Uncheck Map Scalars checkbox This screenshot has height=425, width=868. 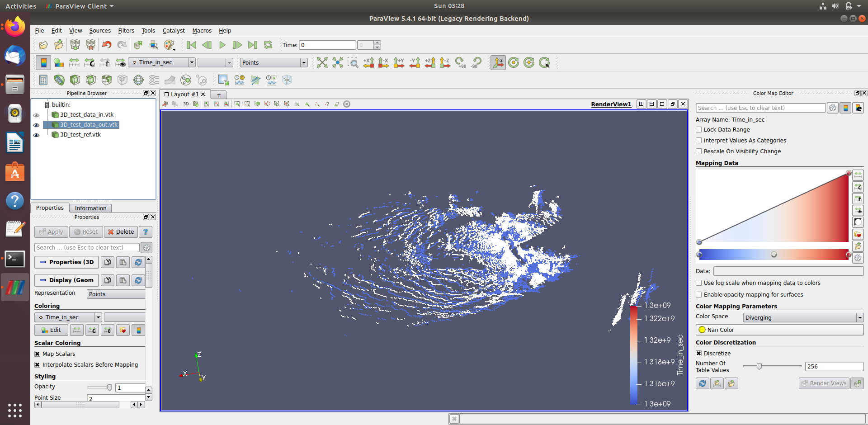[x=38, y=354]
